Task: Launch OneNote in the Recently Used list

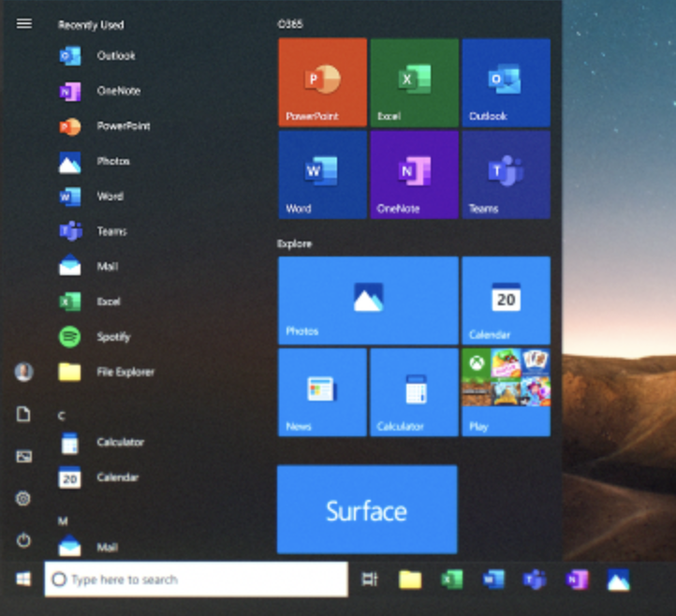Action: pos(99,91)
